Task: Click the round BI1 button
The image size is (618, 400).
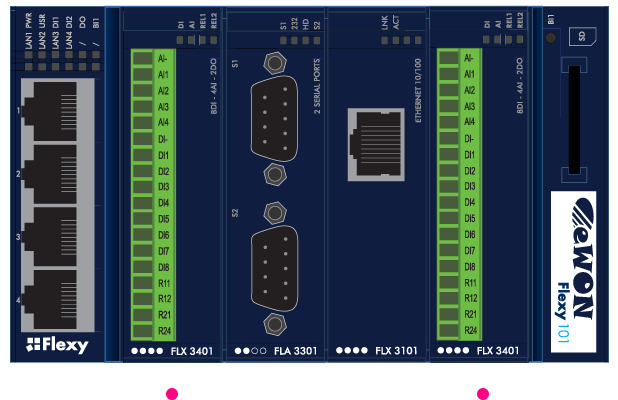Action: click(x=551, y=38)
